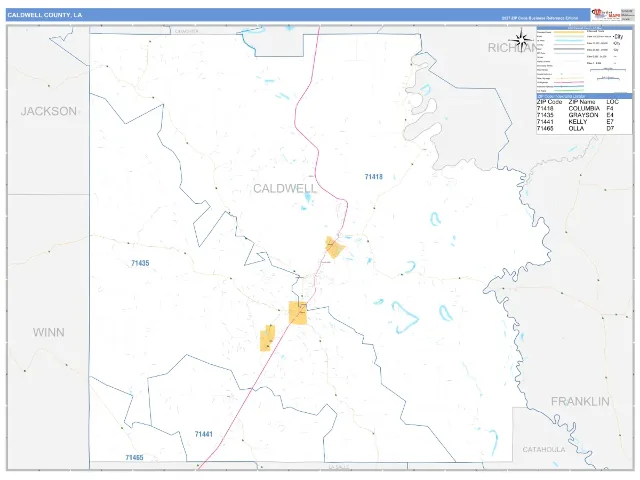The width and height of the screenshot is (640, 480).
Task: Click the compass rose icon
Action: point(521,40)
